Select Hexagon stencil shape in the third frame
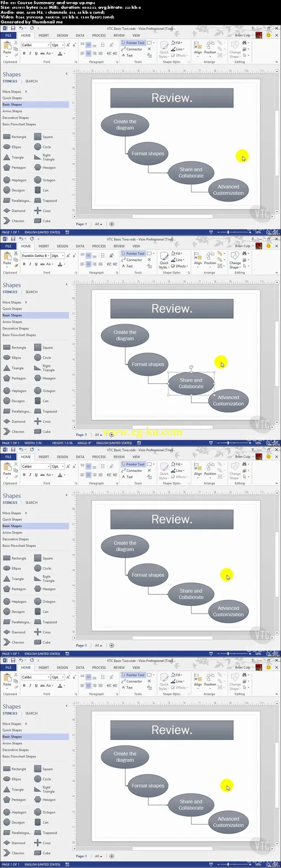This screenshot has width=281, height=868. pos(44,589)
